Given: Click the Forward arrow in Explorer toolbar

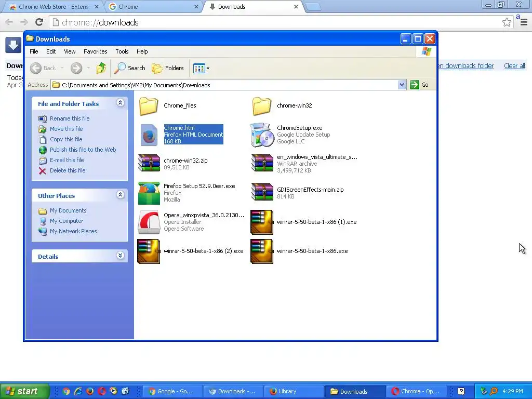Looking at the screenshot, I should (76, 68).
